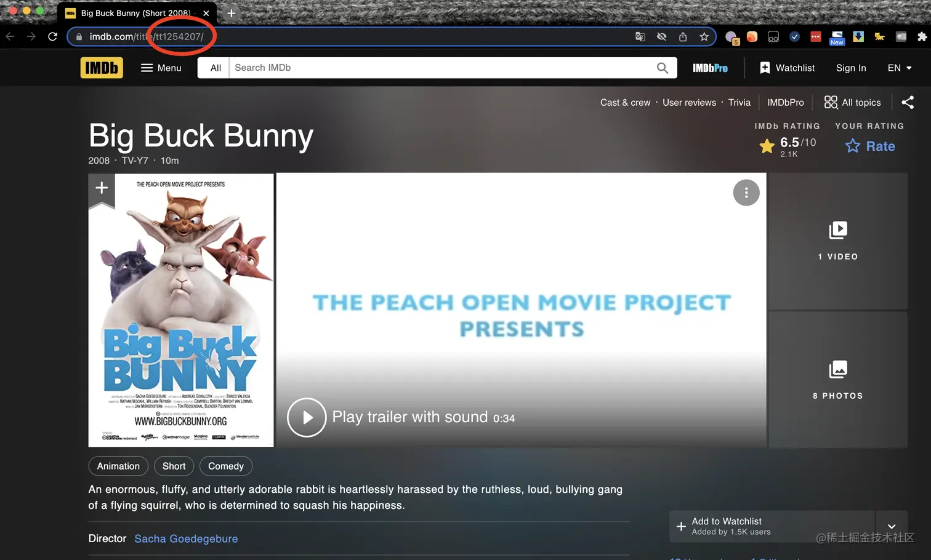
Task: Click Add to Watchlist button
Action: point(772,526)
